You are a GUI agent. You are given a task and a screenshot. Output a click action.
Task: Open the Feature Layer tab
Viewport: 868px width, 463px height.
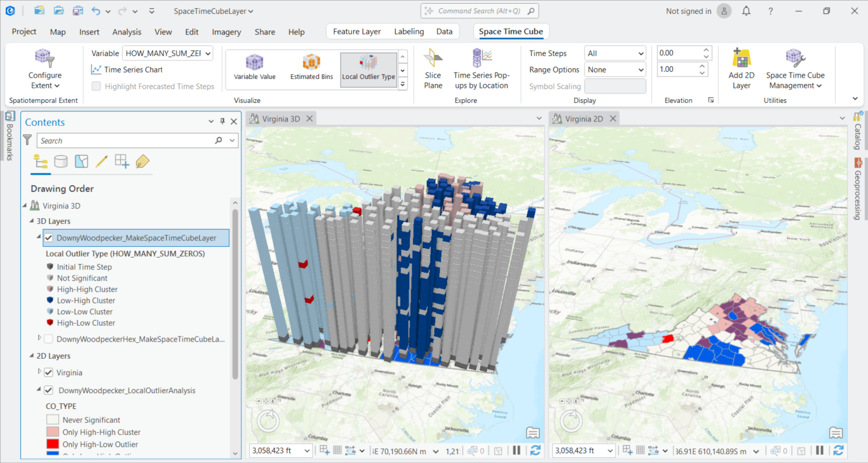coord(356,32)
